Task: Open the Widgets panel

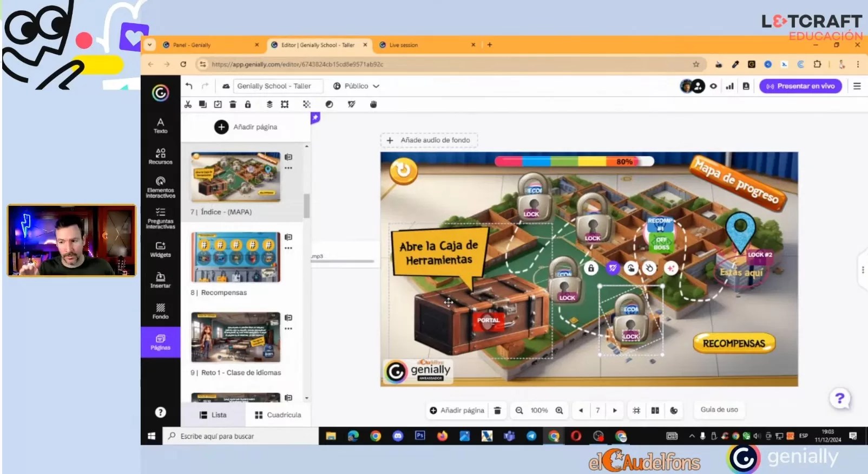Action: click(160, 249)
